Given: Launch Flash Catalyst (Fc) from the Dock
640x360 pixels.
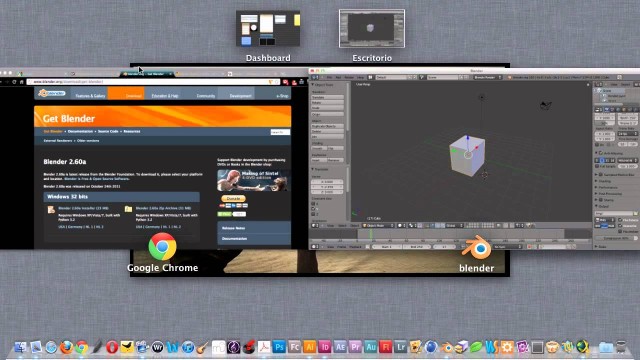Looking at the screenshot, I should (x=294, y=347).
